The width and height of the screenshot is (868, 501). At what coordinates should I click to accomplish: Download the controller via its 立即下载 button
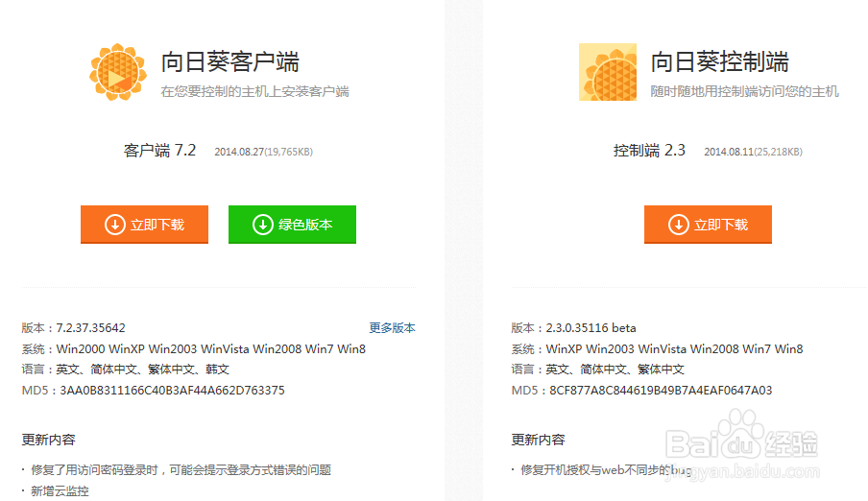tap(708, 225)
